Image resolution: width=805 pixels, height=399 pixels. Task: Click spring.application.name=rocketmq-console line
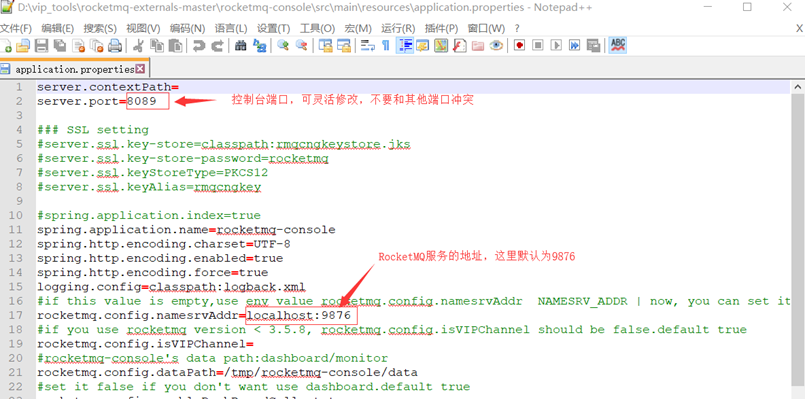coord(186,230)
